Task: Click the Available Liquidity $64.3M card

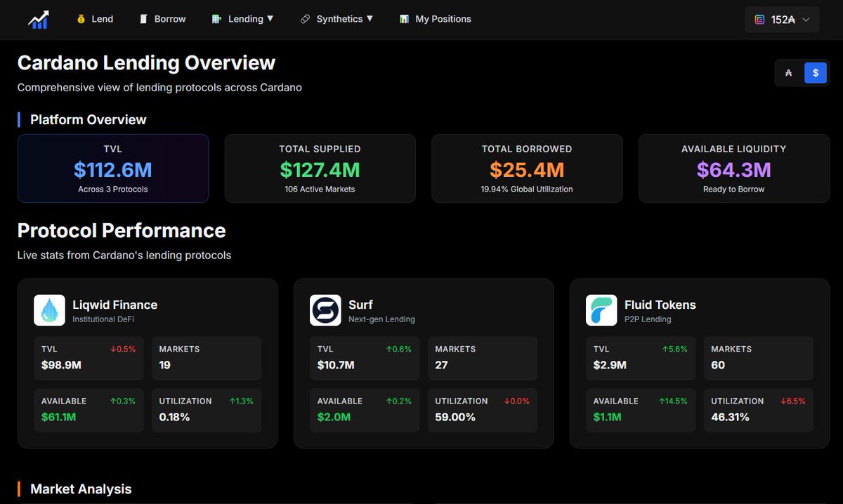Action: (733, 168)
